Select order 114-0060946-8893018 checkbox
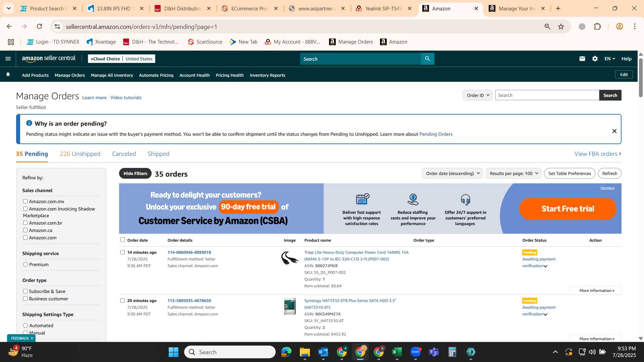Image resolution: width=644 pixels, height=362 pixels. tap(122, 252)
